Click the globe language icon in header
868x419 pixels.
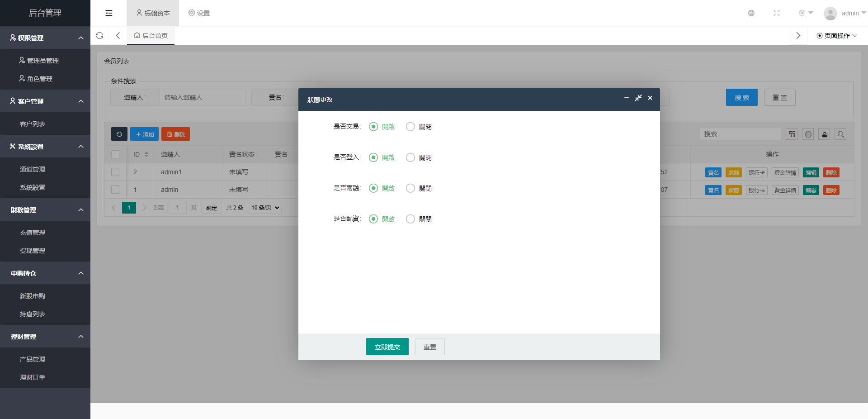tap(751, 13)
